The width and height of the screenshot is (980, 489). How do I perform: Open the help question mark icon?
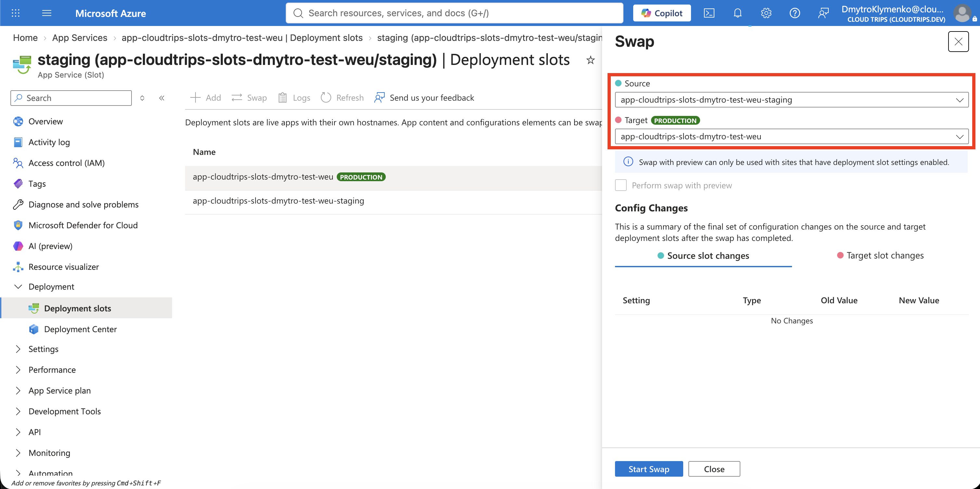[794, 13]
